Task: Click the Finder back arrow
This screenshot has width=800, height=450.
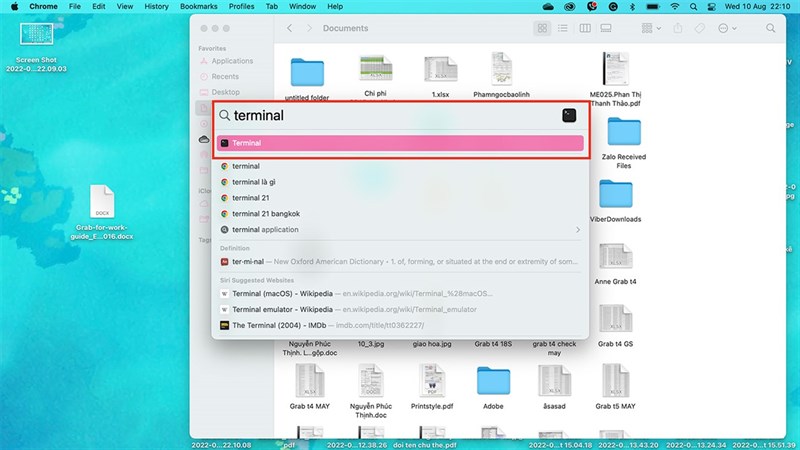Action: tap(289, 29)
